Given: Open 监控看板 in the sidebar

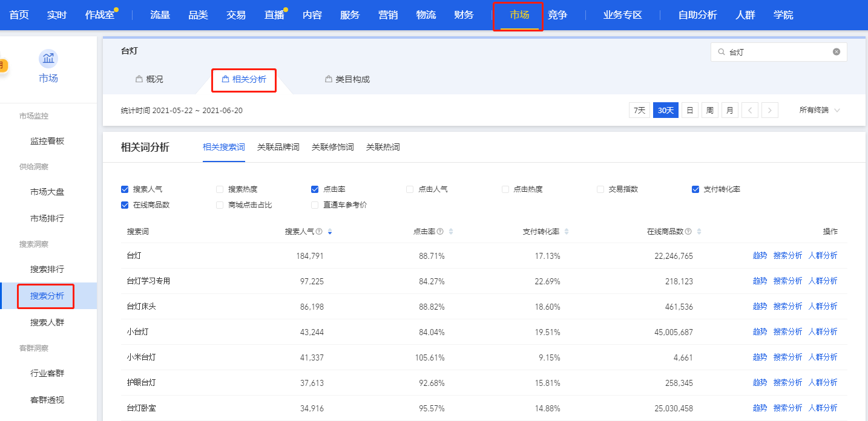Looking at the screenshot, I should 47,141.
